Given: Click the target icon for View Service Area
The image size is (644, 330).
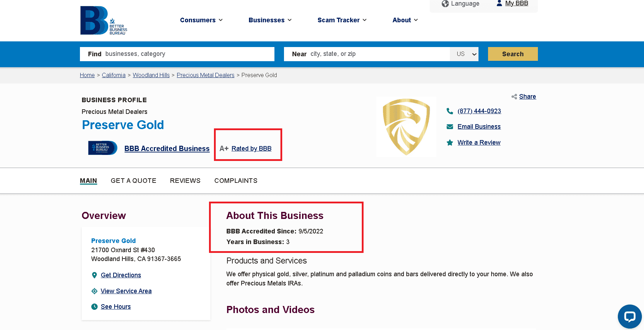Looking at the screenshot, I should [x=94, y=291].
